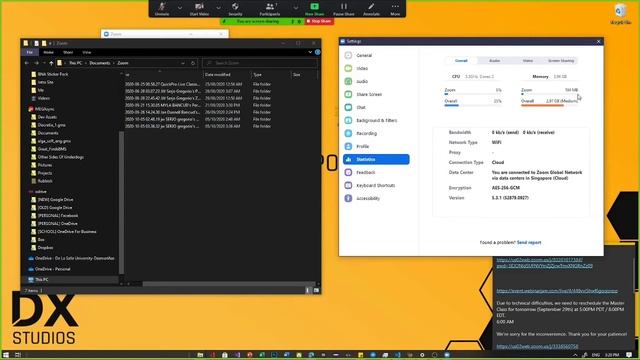
Task: Click the Send report link
Action: [529, 242]
